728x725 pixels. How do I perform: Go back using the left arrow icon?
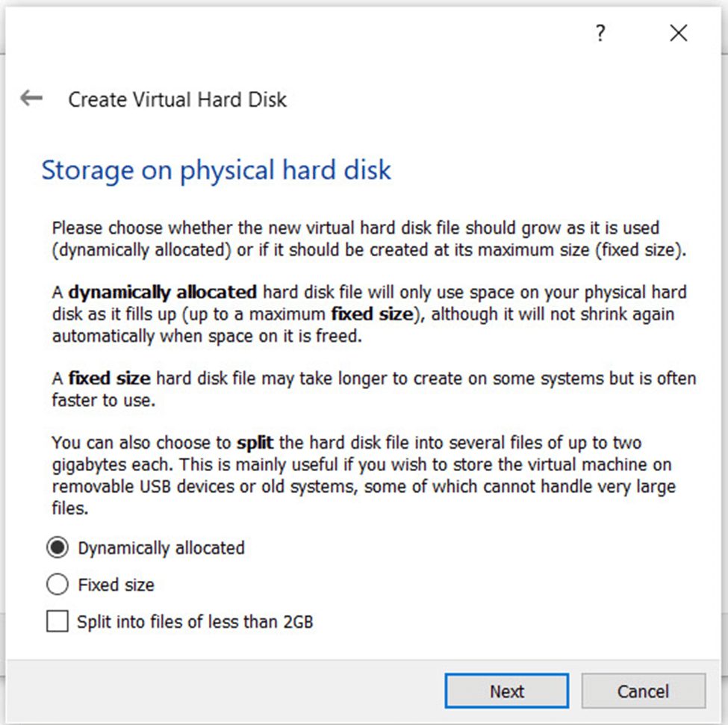coord(31,99)
